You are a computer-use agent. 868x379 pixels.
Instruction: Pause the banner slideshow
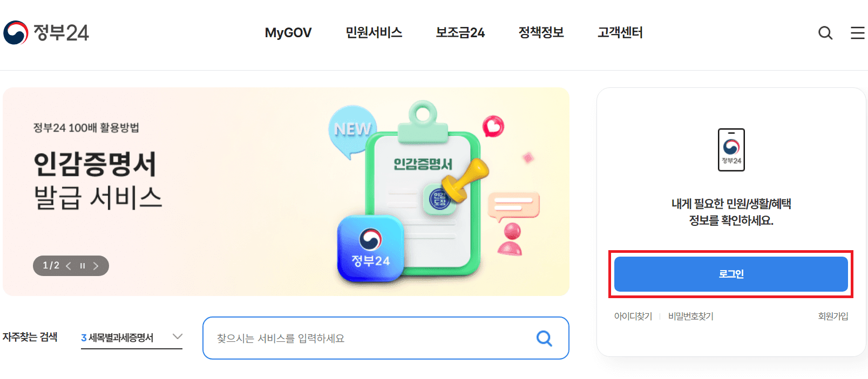pyautogui.click(x=83, y=266)
